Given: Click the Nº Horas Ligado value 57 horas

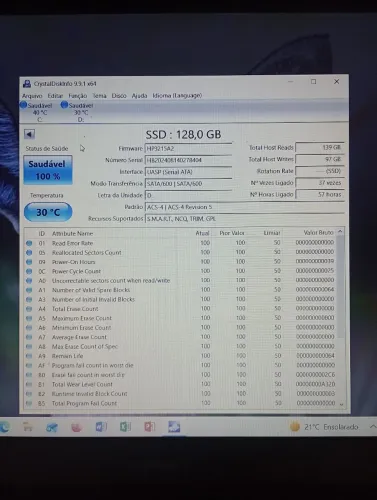Looking at the screenshot, I should click(x=320, y=194).
